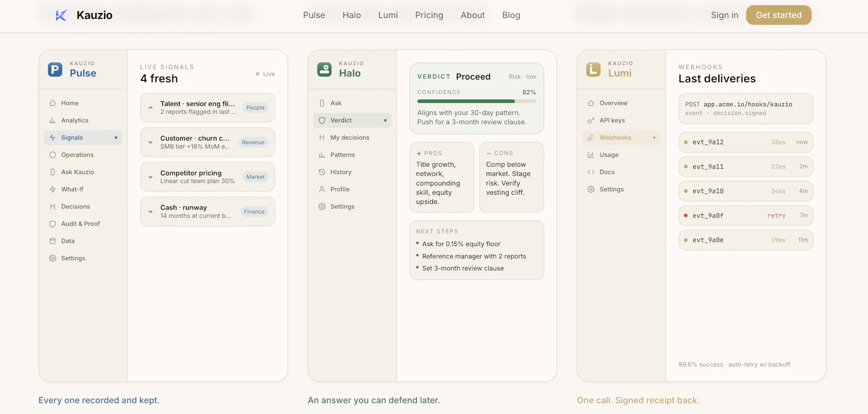Screen dimensions: 868x414
Task: Click the Usage chart icon in Lumi
Action: click(591, 155)
